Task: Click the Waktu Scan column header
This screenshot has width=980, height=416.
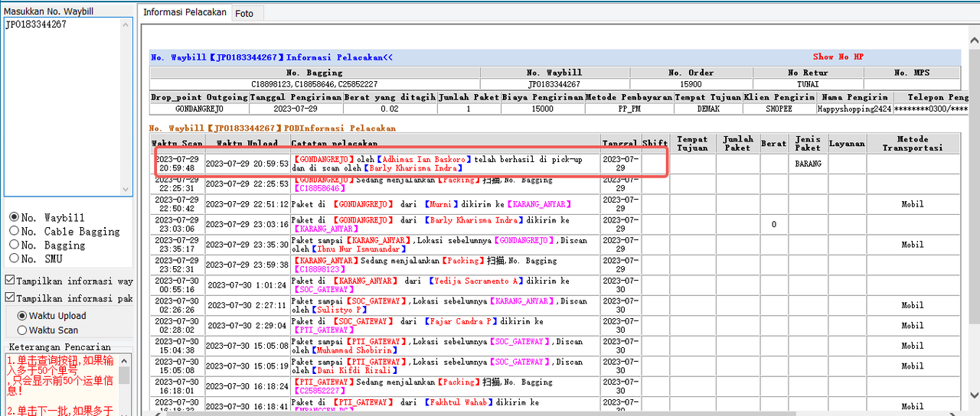Action: click(x=177, y=144)
